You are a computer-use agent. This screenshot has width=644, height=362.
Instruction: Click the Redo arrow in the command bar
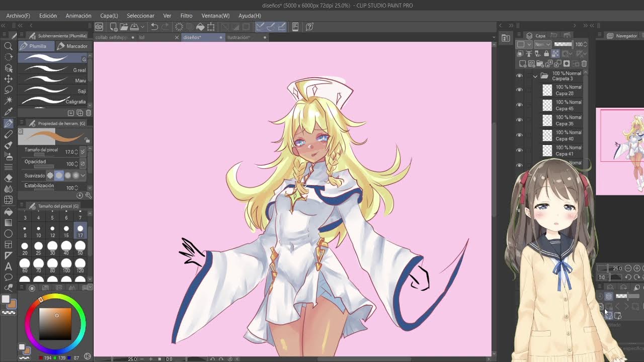pyautogui.click(x=166, y=27)
